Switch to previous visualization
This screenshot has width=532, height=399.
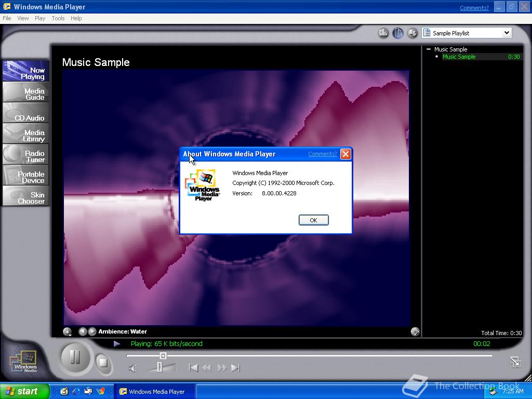coord(83,331)
